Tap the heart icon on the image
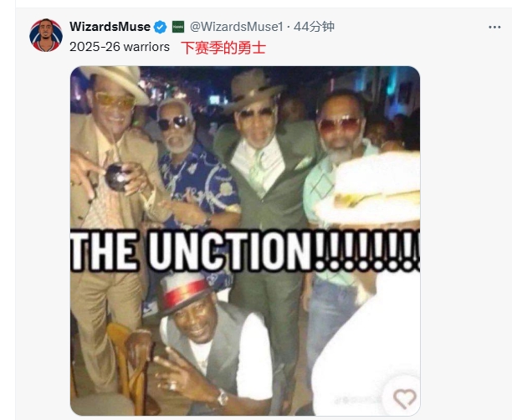Viewport: 512px width, 420px height. pos(404,397)
